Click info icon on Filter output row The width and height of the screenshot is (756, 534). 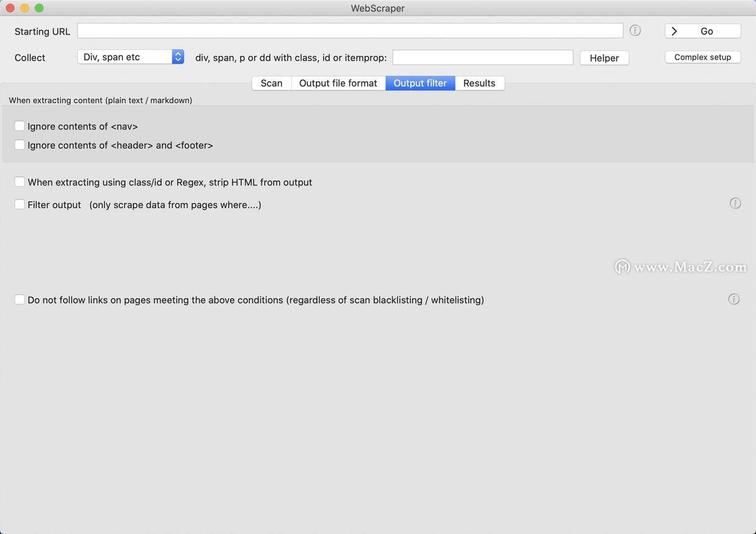pos(735,204)
